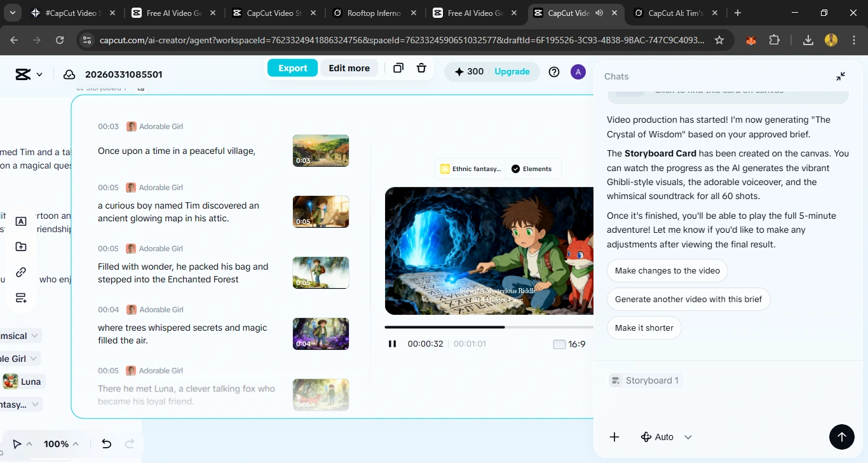
Task: Click the link icon in left sidebar
Action: tap(21, 272)
